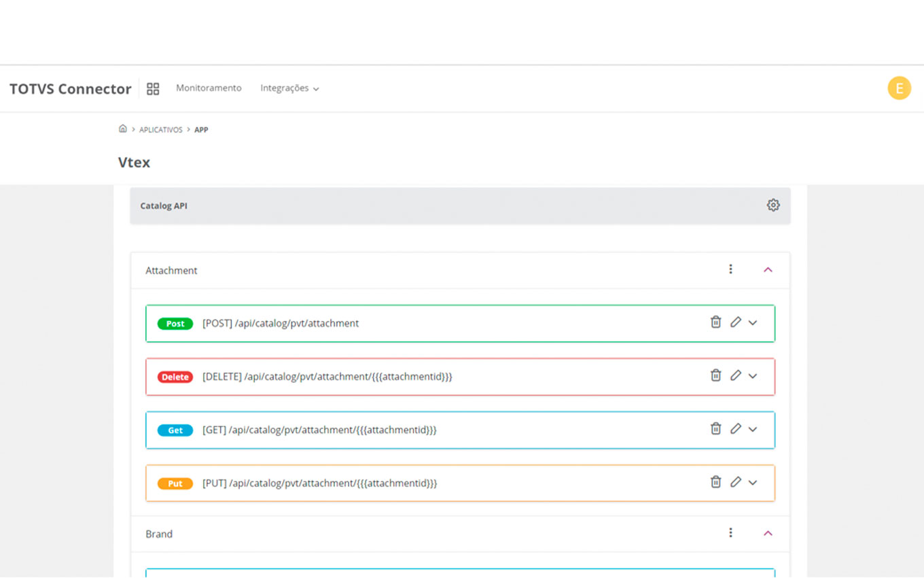Edit the PUT attachment endpoint
Screen dimensions: 924x578
735,482
